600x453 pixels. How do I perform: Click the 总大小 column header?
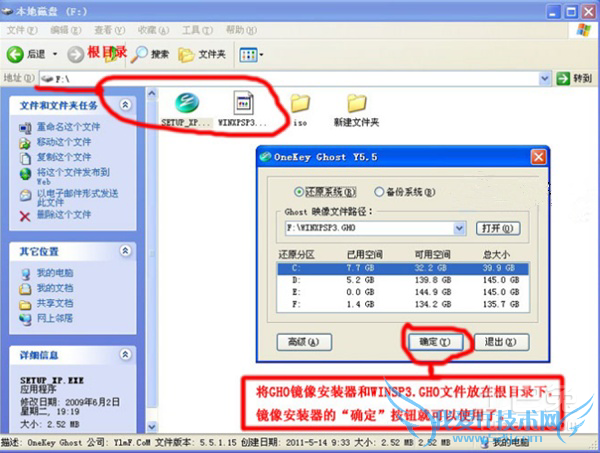point(496,254)
